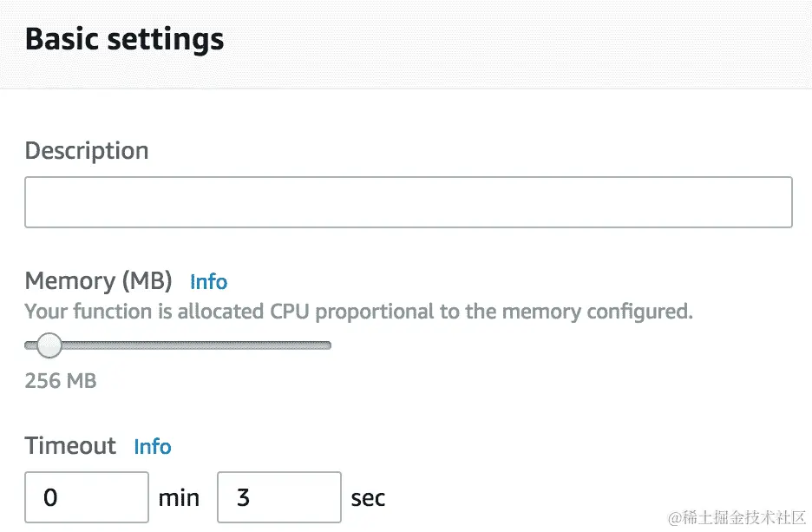Click the 256 MB value readout

(x=61, y=380)
